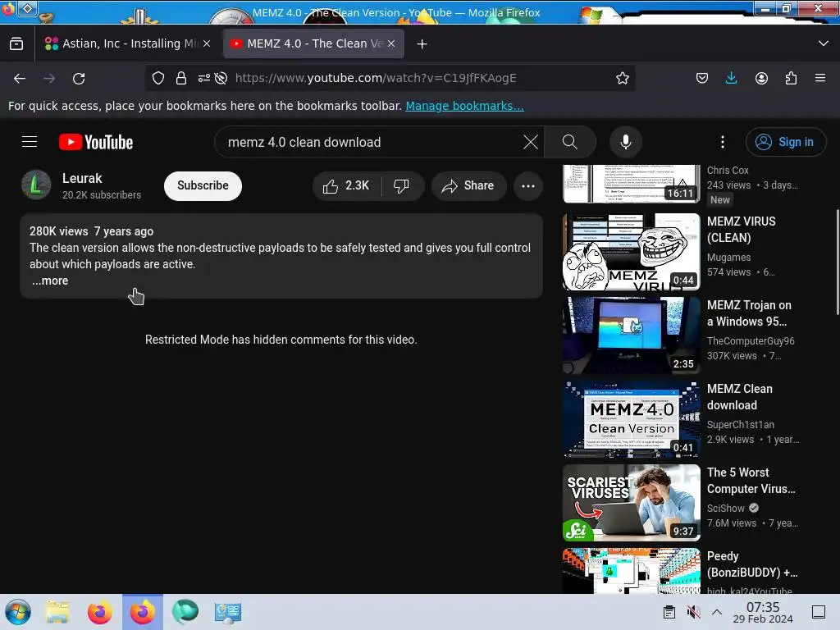This screenshot has width=840, height=630.
Task: Open The 5 Worst Computer Virus thumbnail
Action: [x=631, y=503]
